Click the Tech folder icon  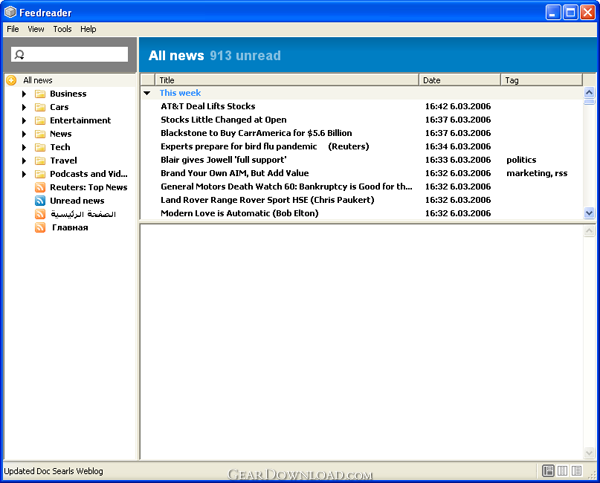40,147
